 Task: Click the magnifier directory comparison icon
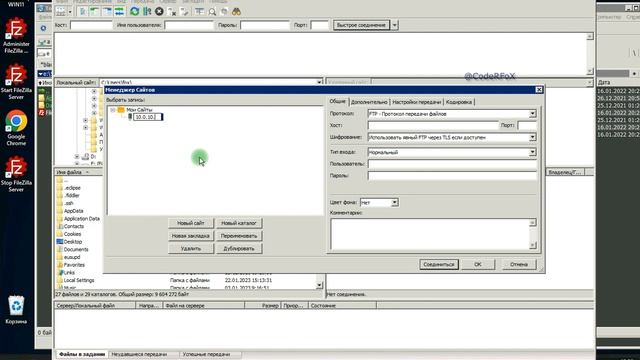[212, 12]
